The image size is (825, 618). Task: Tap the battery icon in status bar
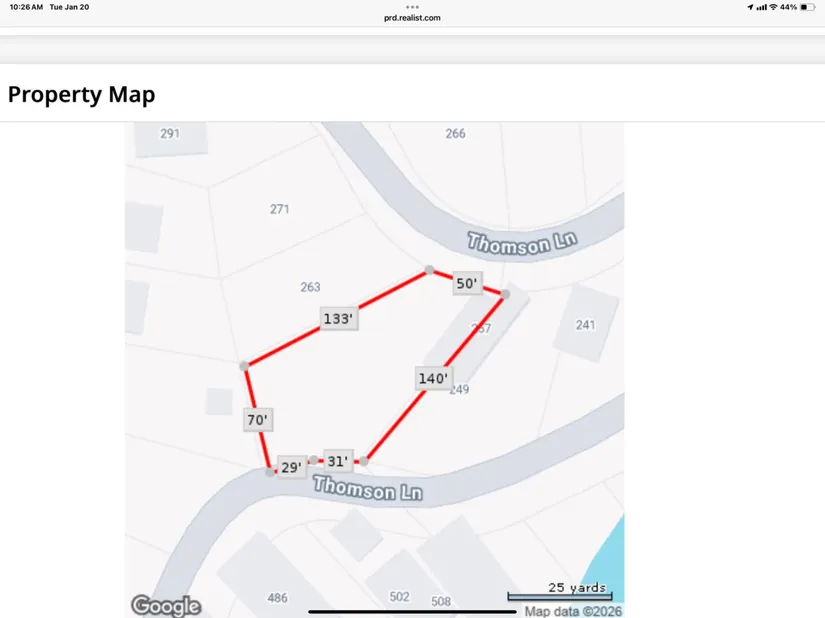[808, 7]
